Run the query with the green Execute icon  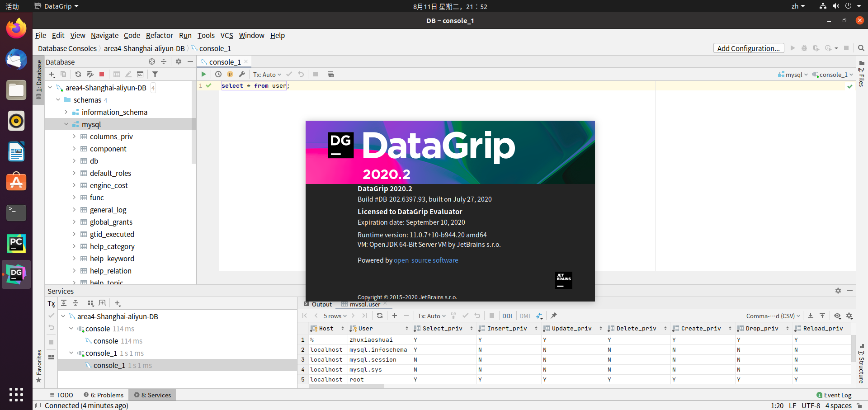(x=203, y=74)
